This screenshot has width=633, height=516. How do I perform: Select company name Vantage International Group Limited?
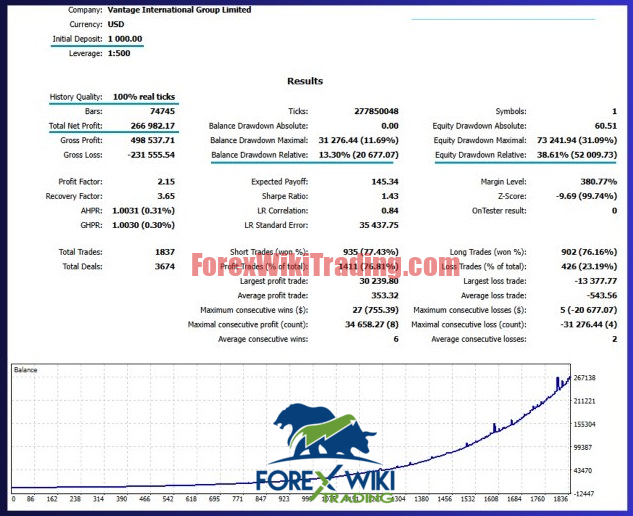pyautogui.click(x=179, y=10)
